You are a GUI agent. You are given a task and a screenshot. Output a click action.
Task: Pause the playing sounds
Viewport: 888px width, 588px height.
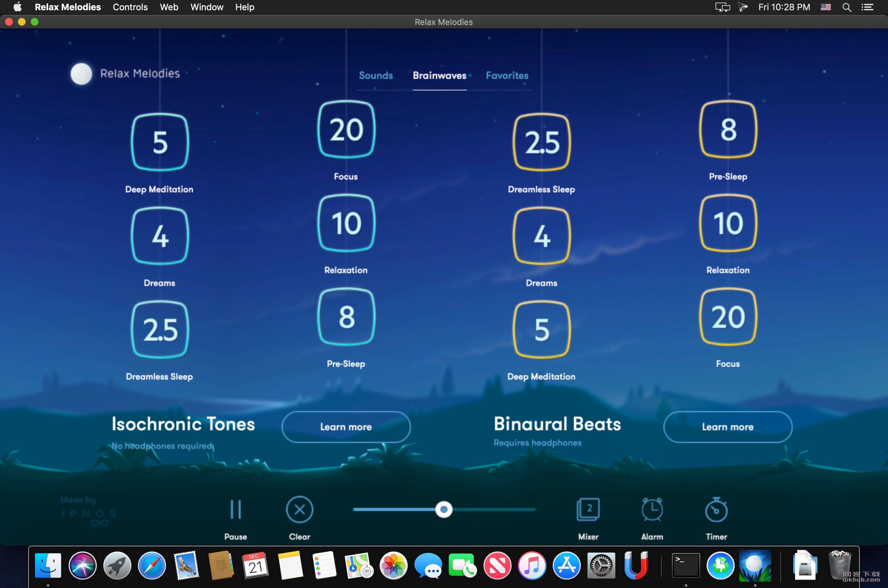[x=236, y=510]
